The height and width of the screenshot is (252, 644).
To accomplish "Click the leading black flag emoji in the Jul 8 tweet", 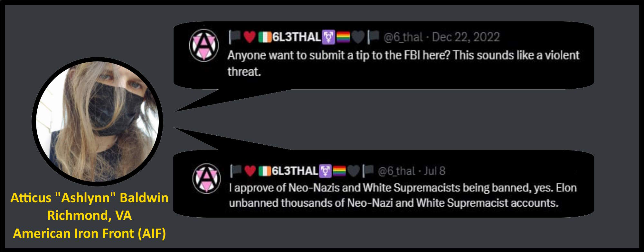I will [236, 171].
